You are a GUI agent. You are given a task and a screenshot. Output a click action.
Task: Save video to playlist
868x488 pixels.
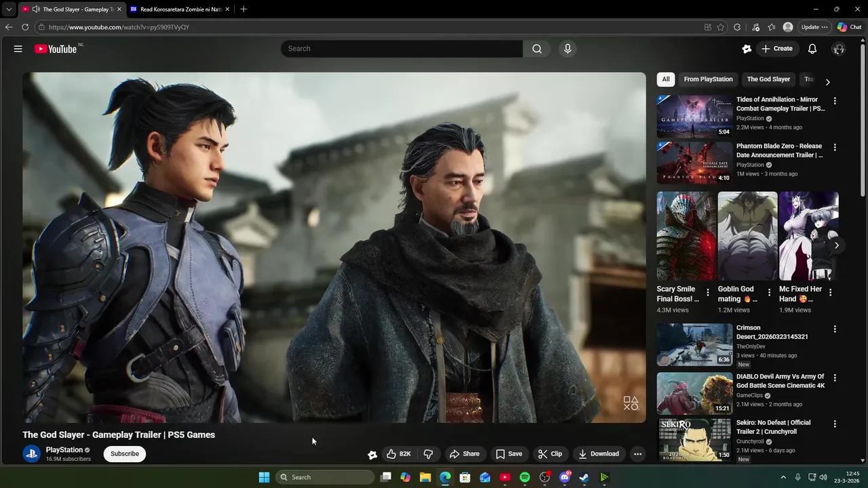pyautogui.click(x=509, y=454)
